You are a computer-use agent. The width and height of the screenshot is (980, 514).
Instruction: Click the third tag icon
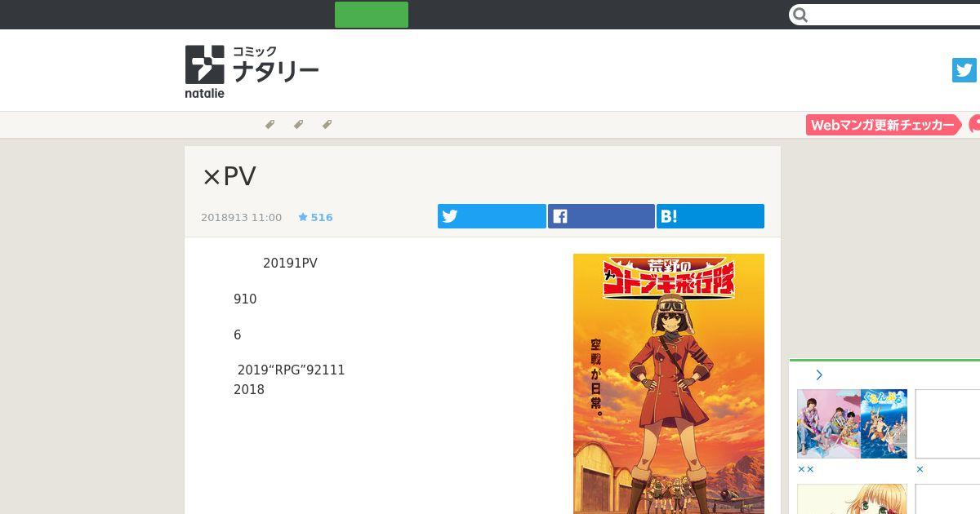(x=327, y=125)
